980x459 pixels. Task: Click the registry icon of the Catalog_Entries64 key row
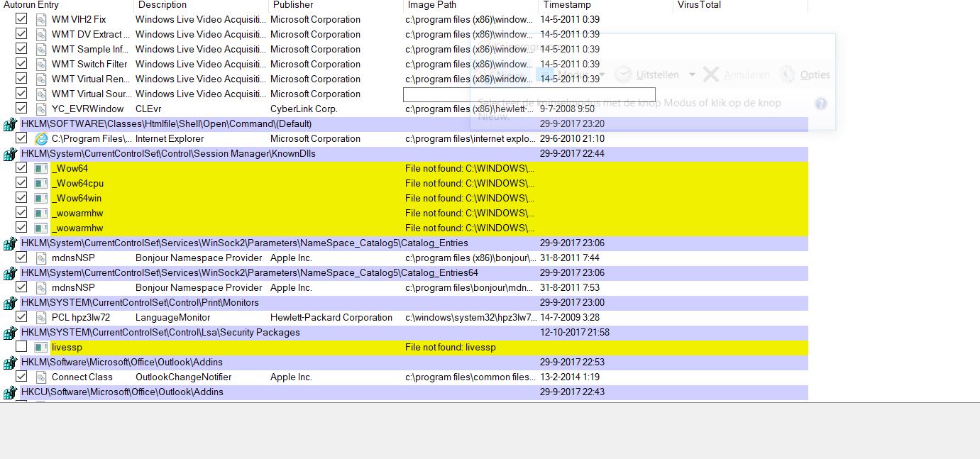(x=9, y=273)
